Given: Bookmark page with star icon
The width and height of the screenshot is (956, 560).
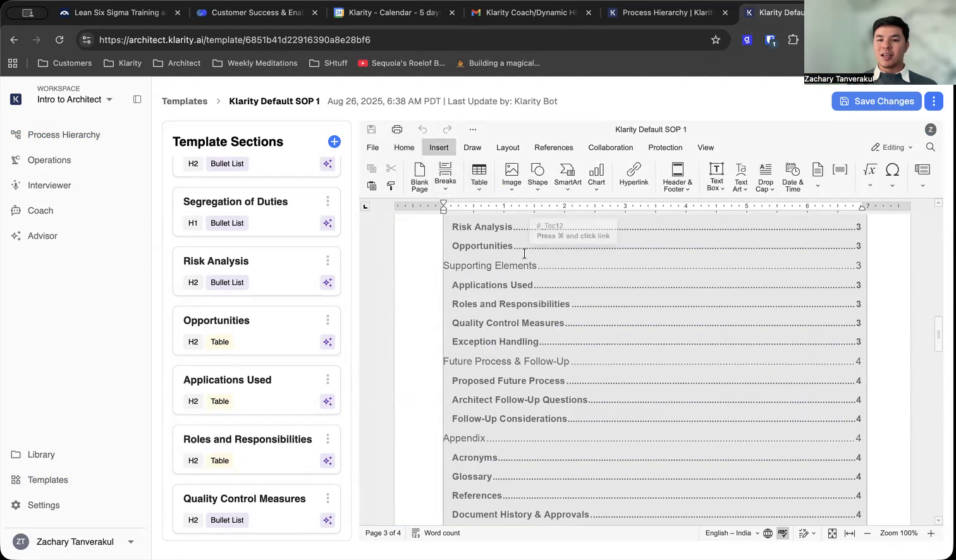Looking at the screenshot, I should point(716,40).
